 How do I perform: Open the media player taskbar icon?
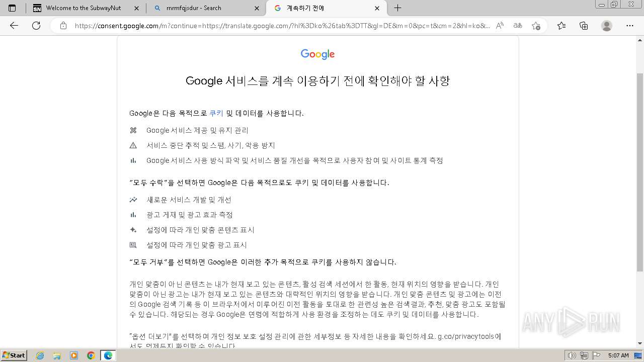pyautogui.click(x=74, y=355)
